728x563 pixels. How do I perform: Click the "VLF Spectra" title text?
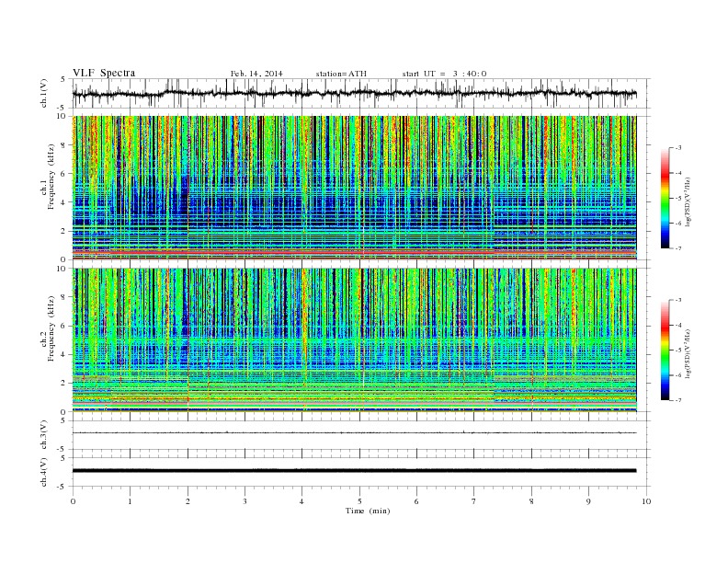click(104, 73)
